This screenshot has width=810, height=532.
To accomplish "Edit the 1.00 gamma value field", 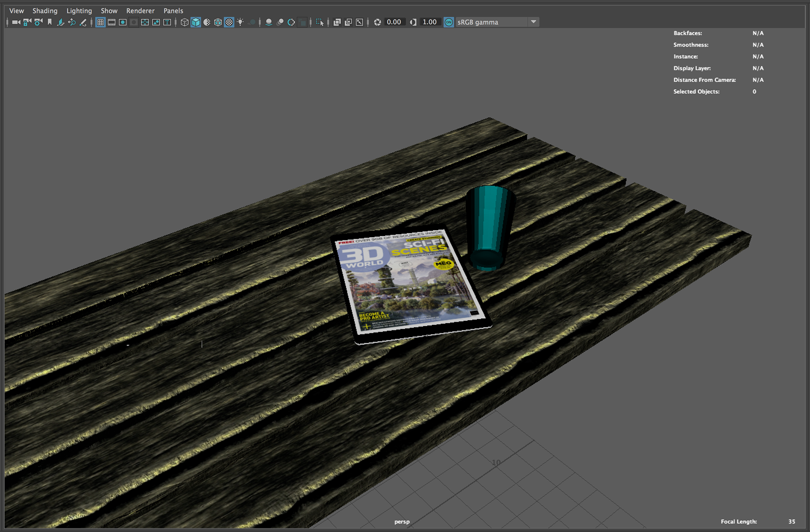I will pos(429,22).
